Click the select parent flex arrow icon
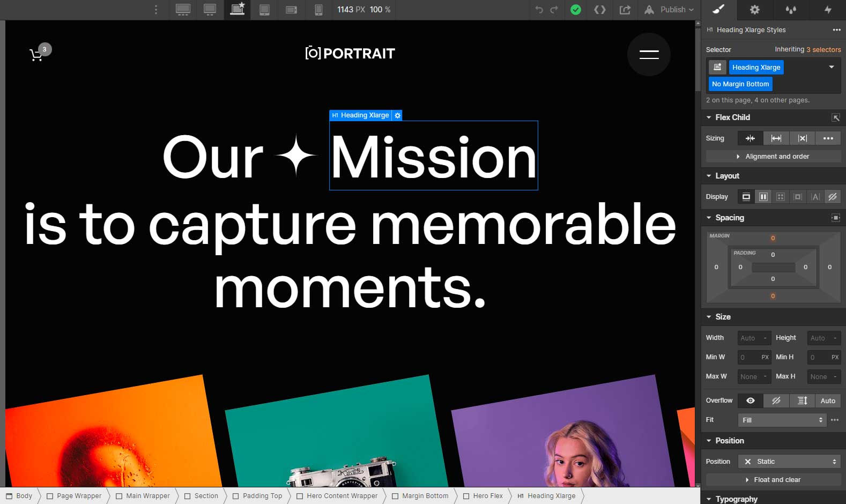 [x=836, y=117]
